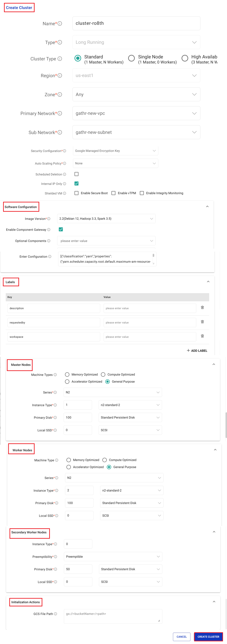Collapse Software Configuration section
Screen dimensions: 227x644
(x=207, y=206)
